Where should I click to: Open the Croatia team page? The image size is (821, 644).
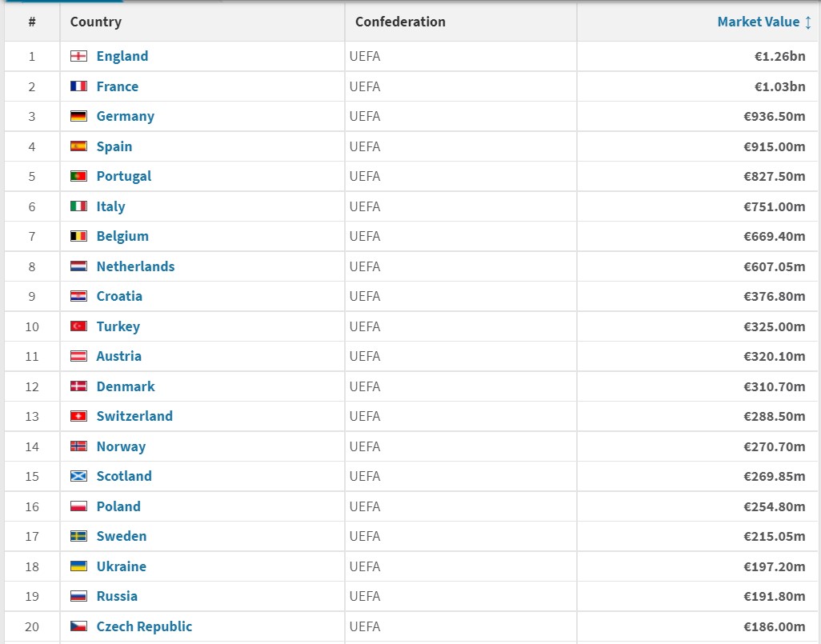(x=119, y=296)
